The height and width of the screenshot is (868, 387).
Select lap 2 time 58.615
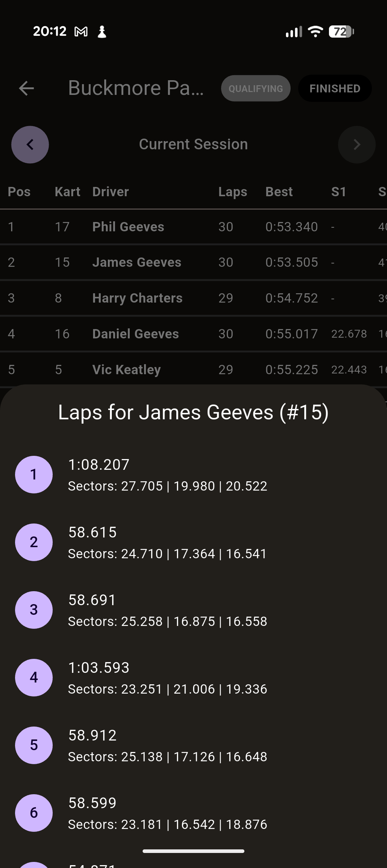pyautogui.click(x=92, y=532)
